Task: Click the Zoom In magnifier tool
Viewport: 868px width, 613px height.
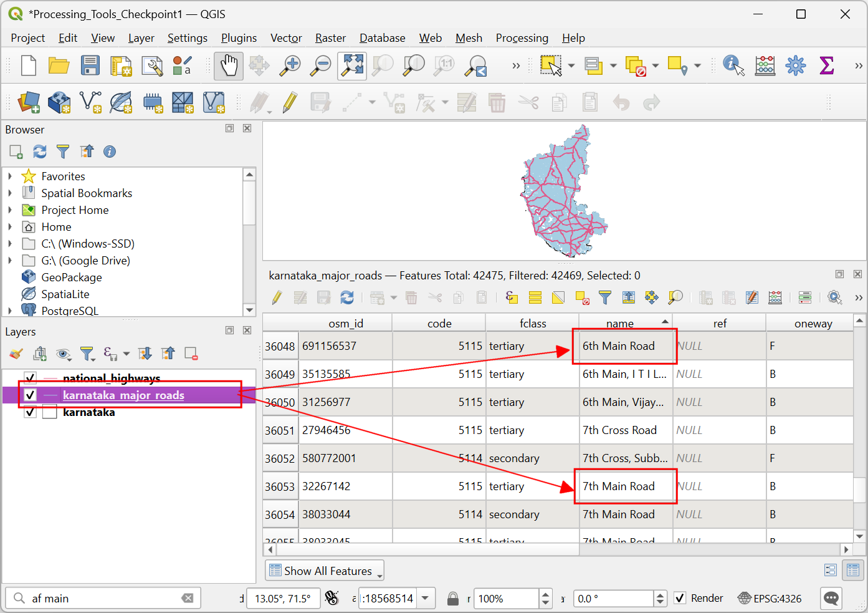Action: point(290,65)
